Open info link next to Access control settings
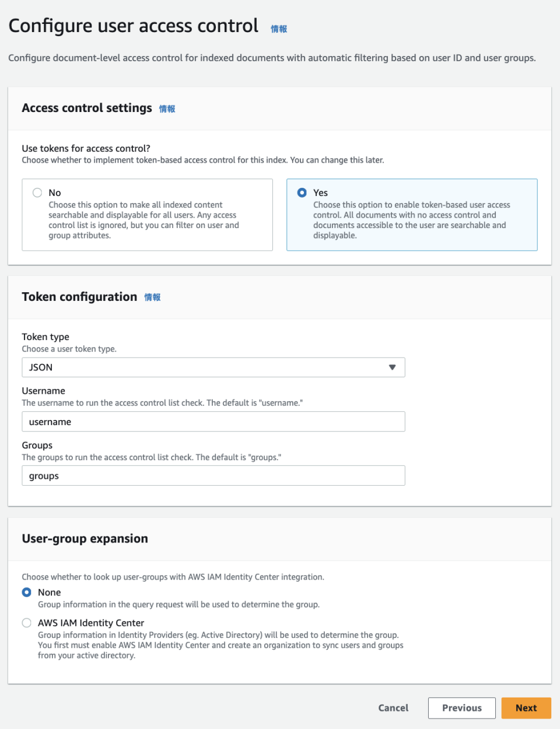The height and width of the screenshot is (729, 560). click(x=167, y=108)
